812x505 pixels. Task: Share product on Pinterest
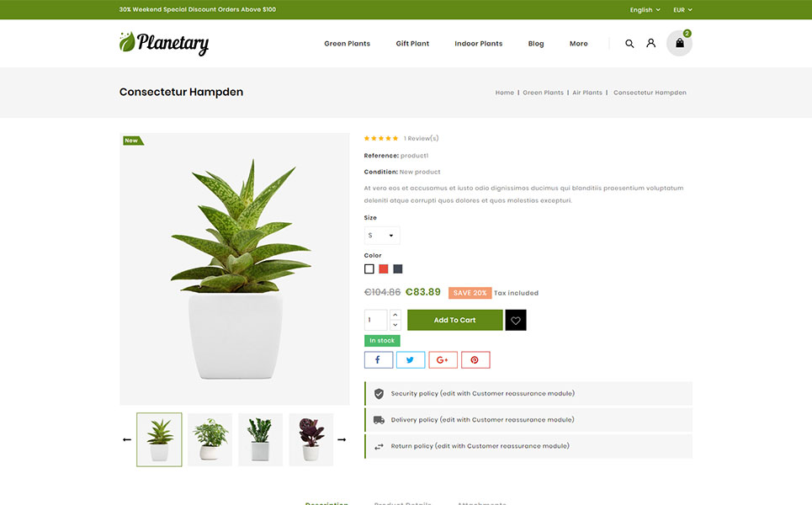(475, 360)
